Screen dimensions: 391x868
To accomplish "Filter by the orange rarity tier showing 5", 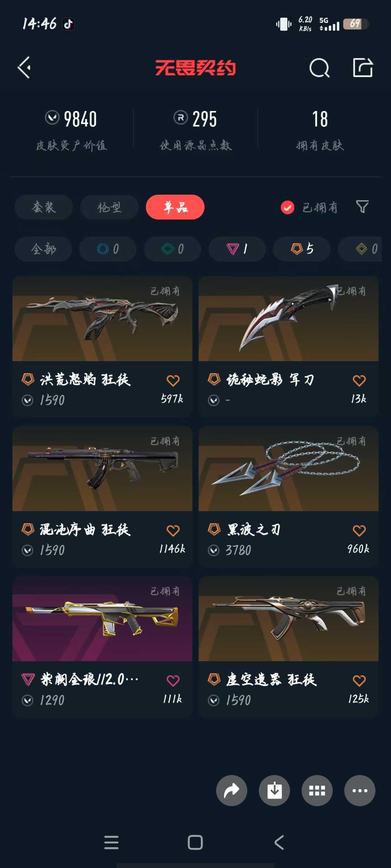I will 302,249.
